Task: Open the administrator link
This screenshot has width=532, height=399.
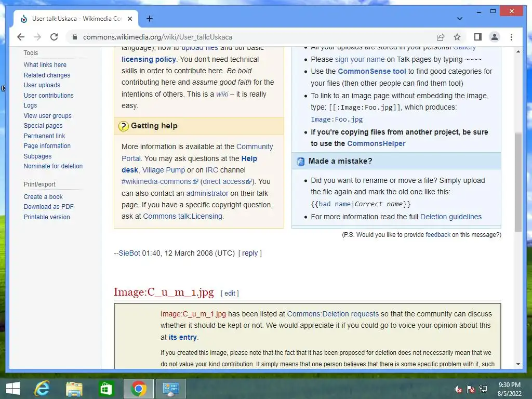Action: 207,193
